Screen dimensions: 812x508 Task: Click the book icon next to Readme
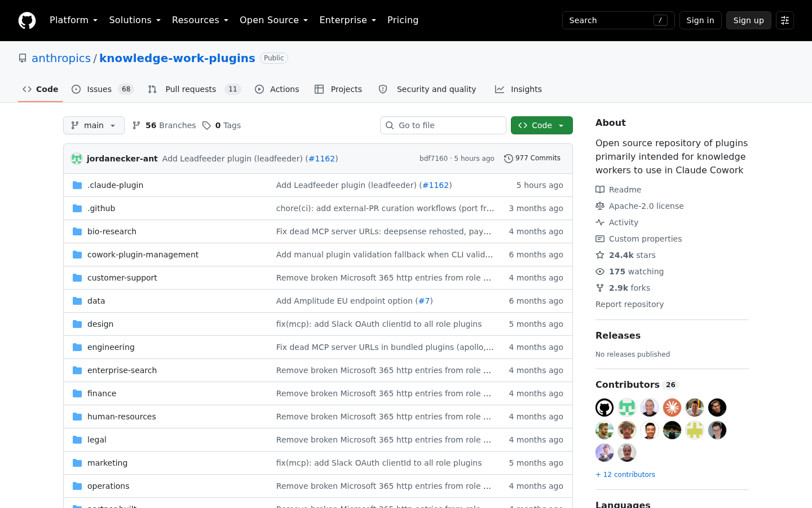click(x=600, y=190)
